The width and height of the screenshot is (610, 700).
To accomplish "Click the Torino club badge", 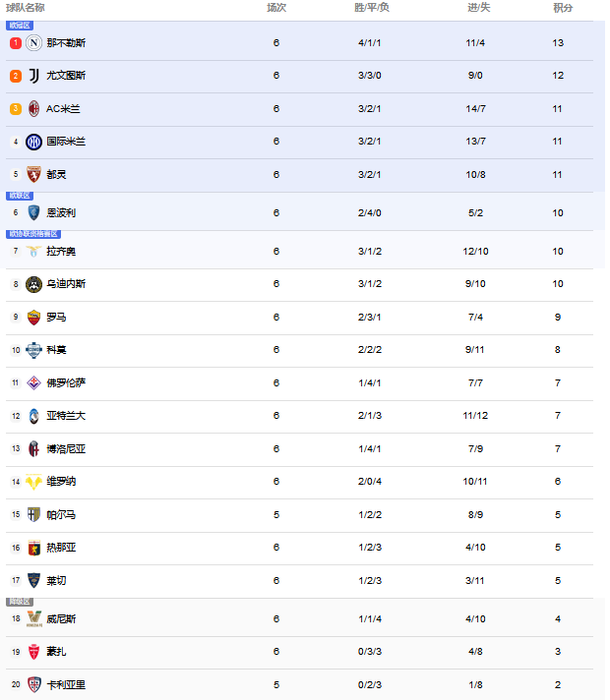I will pos(34,174).
